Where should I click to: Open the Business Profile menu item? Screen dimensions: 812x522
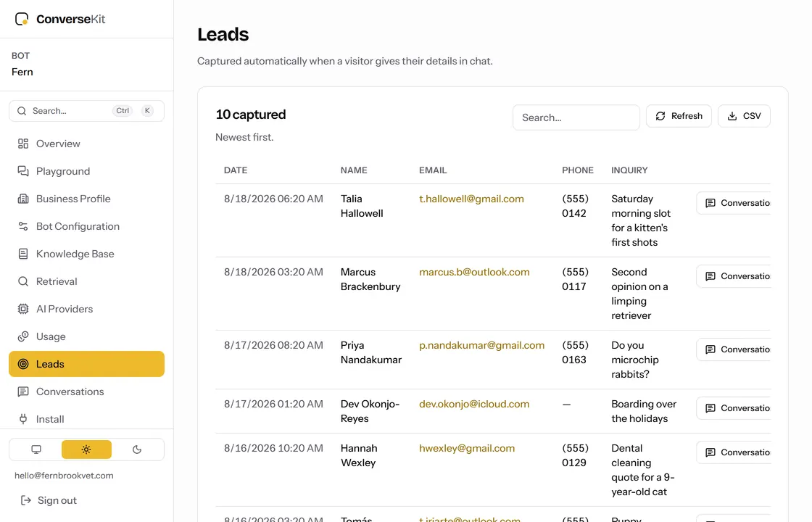click(x=86, y=199)
